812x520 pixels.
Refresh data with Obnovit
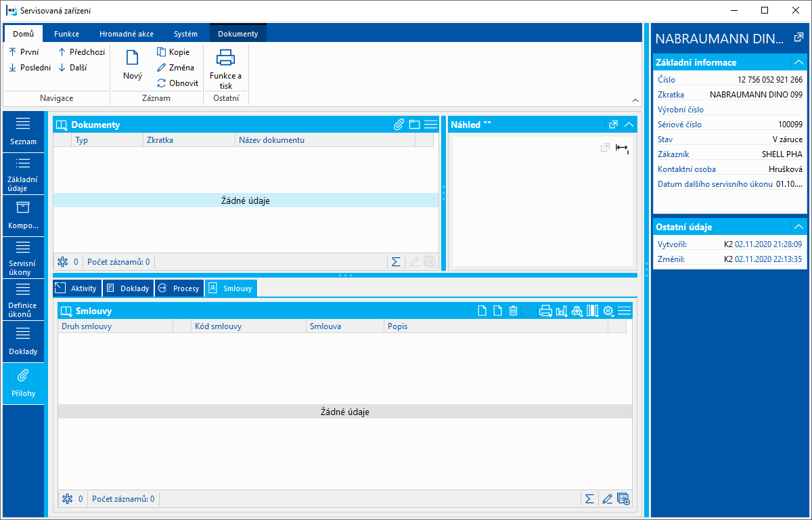[178, 83]
